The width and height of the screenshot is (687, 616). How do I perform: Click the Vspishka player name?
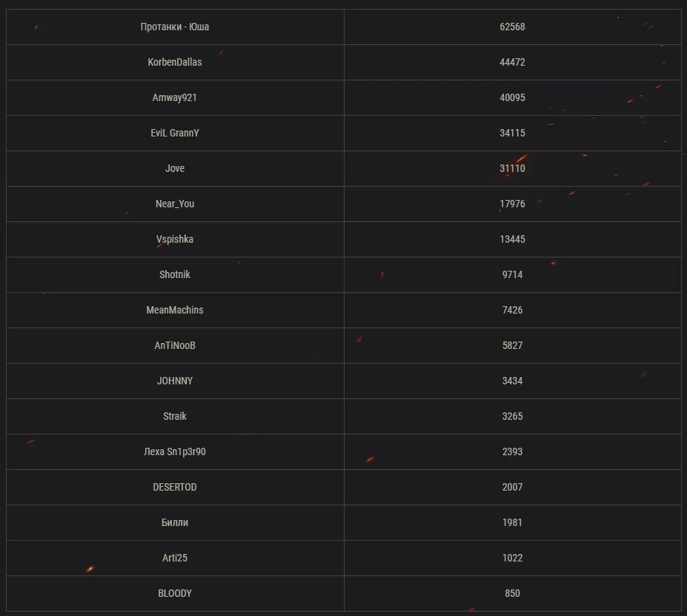coord(175,239)
